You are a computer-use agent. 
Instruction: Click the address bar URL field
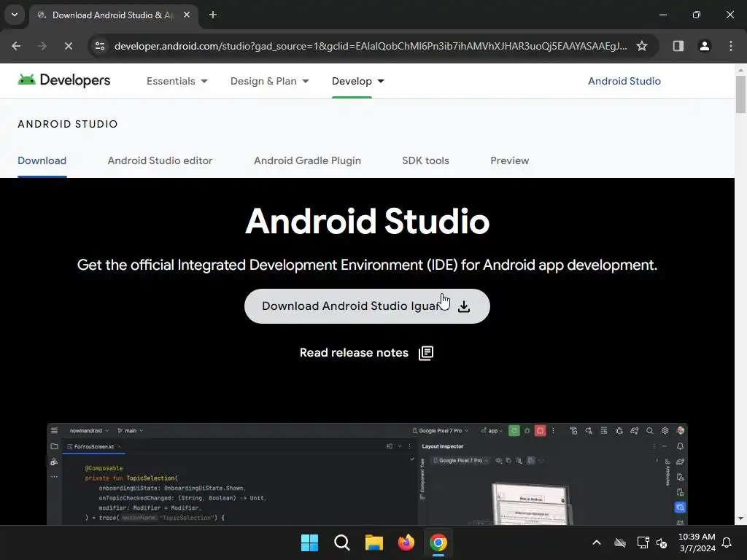[371, 46]
